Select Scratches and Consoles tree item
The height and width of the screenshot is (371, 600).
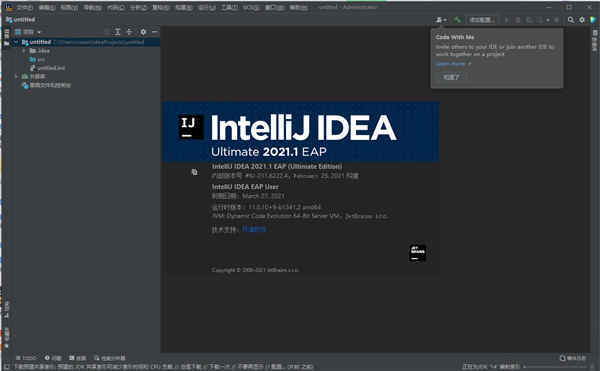point(46,85)
